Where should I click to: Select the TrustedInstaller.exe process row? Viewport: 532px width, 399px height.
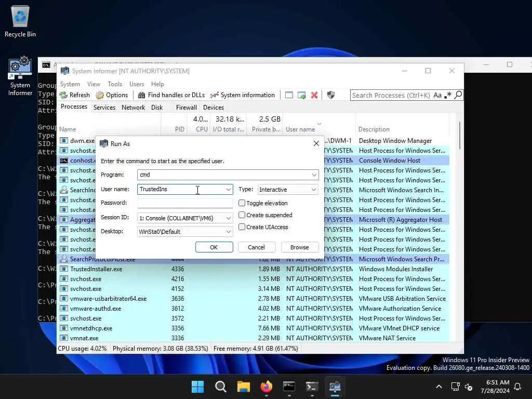click(253, 269)
